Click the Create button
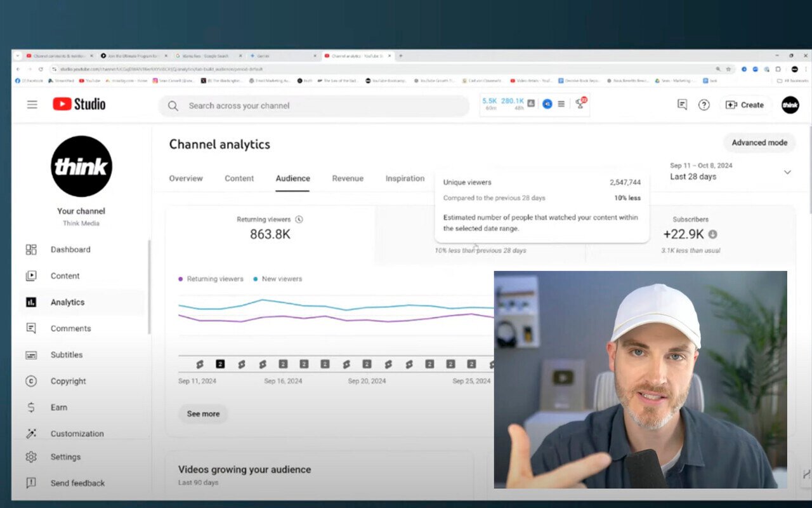This screenshot has width=812, height=508. click(745, 105)
